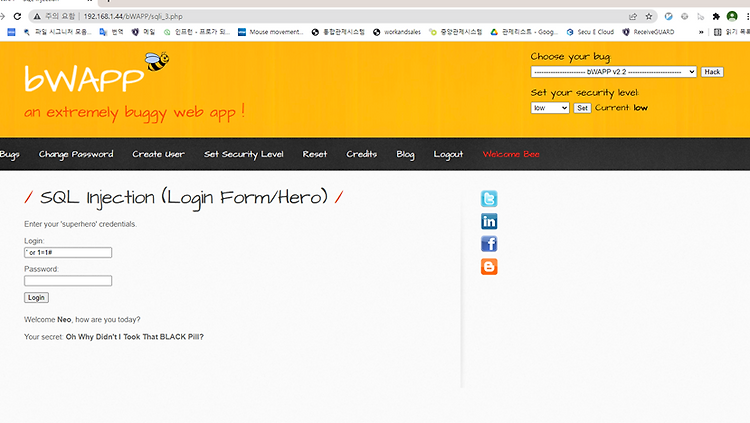The image size is (750, 423).
Task: Click the Reset menu item
Action: pos(315,154)
